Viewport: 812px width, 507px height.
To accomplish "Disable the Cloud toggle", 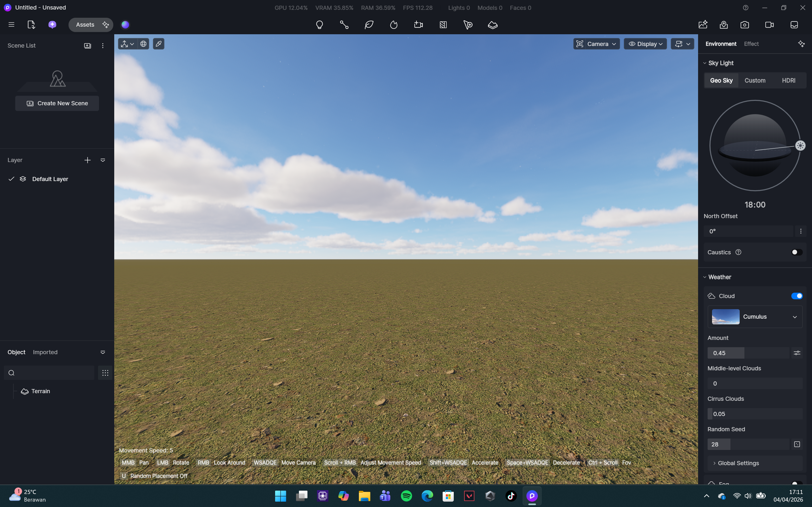I will 796,296.
